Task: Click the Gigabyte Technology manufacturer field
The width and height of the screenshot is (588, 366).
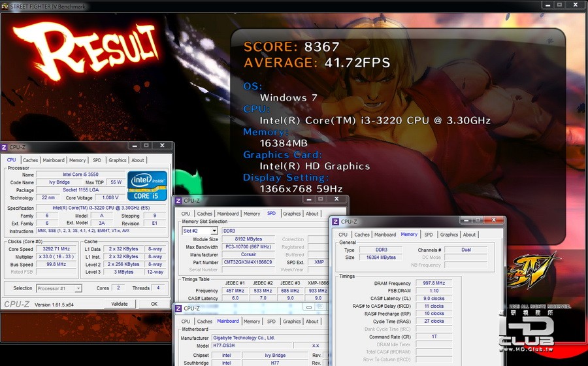Action: click(x=270, y=338)
